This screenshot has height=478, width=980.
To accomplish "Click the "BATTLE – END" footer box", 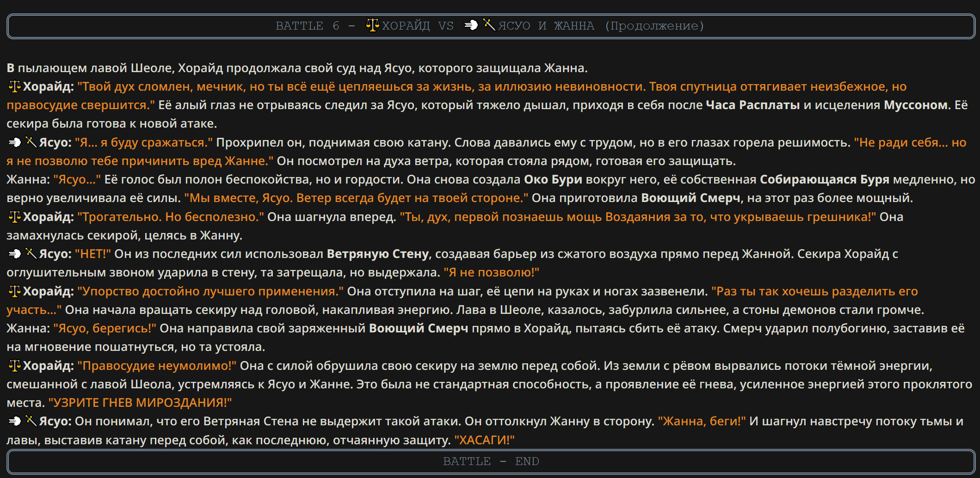I will (x=491, y=461).
